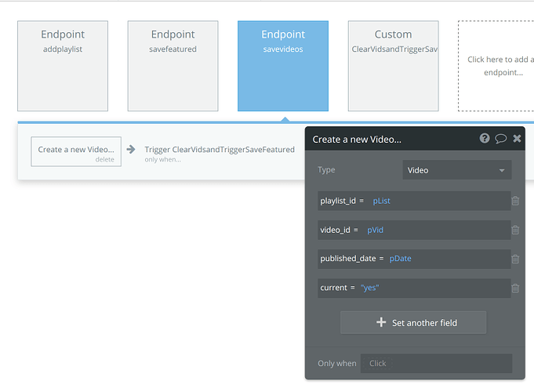Open the Custom ClearVidsandTriggerSave event box

tap(393, 67)
